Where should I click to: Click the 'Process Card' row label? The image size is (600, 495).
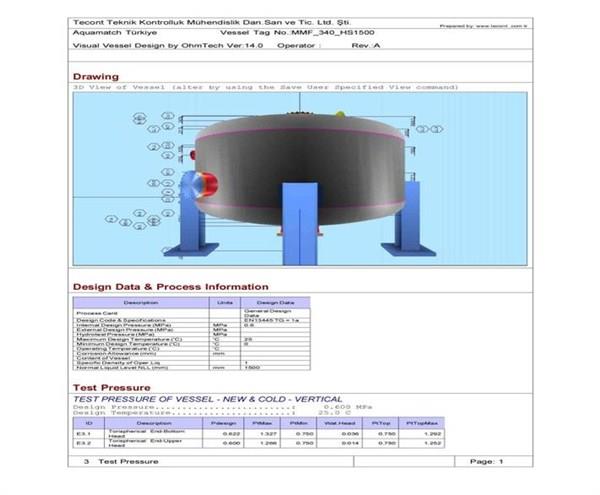tap(97, 313)
